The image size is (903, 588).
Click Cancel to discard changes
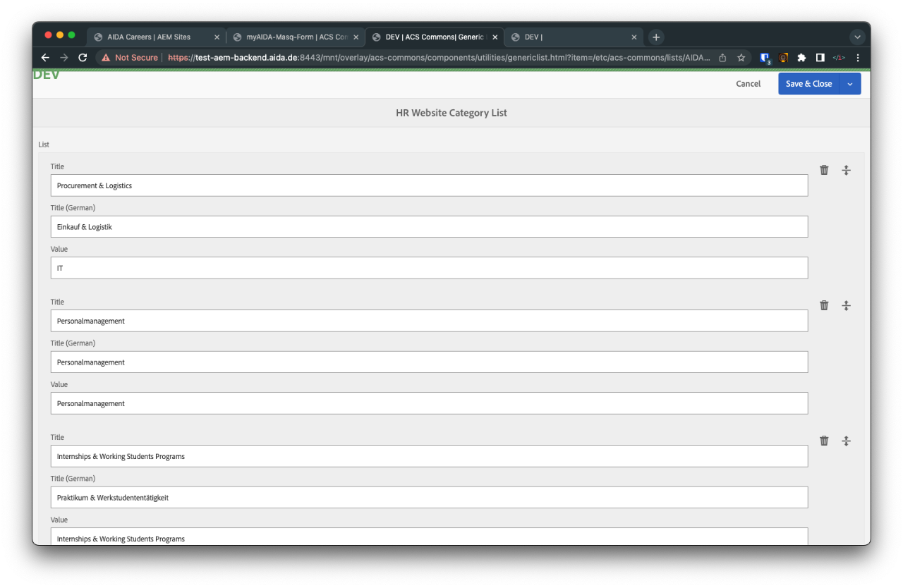point(748,83)
